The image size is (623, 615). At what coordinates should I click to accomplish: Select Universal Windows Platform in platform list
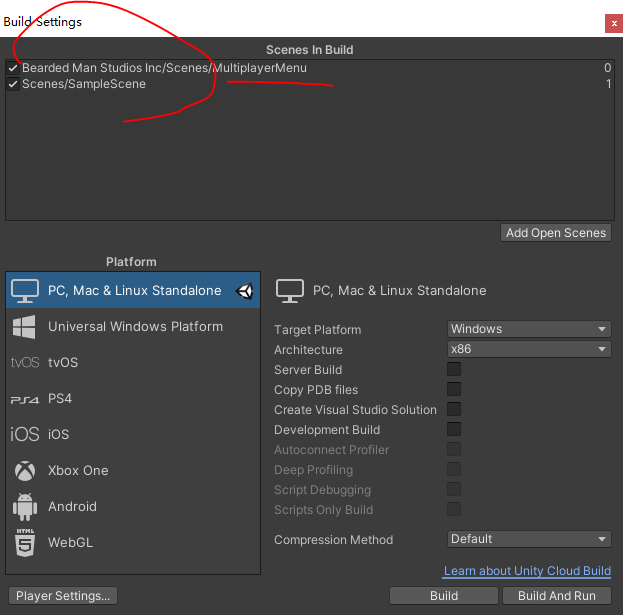click(x=133, y=327)
